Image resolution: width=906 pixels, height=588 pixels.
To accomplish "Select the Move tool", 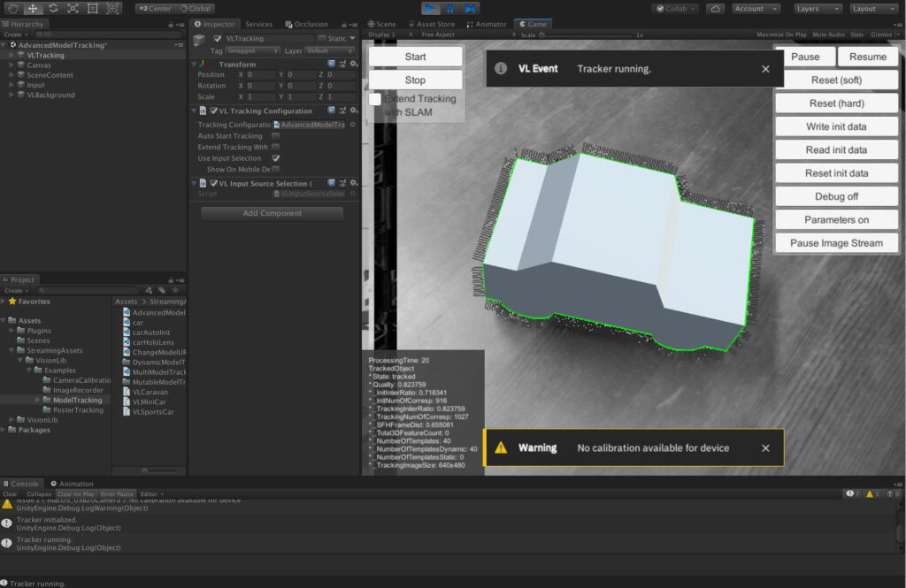I will 33,8.
